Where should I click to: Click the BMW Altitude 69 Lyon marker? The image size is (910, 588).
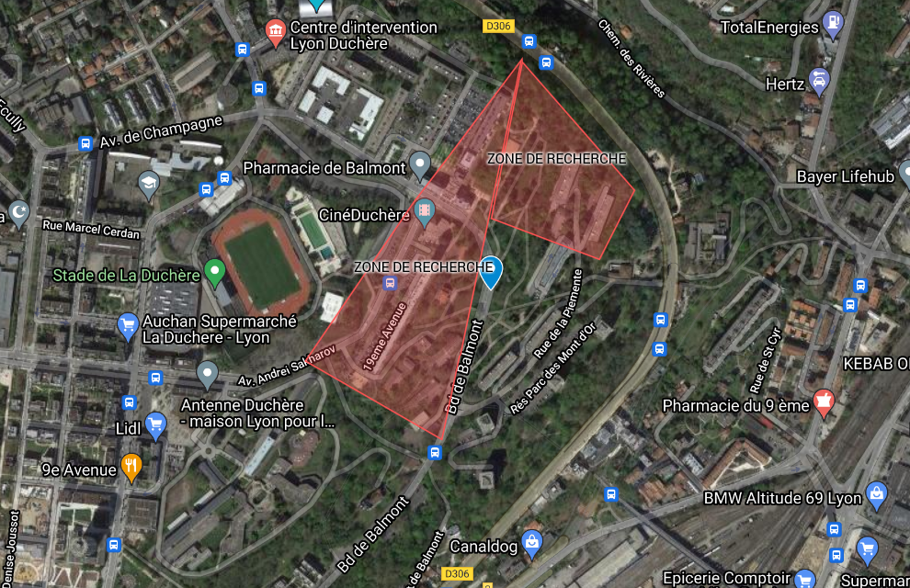pos(876,496)
